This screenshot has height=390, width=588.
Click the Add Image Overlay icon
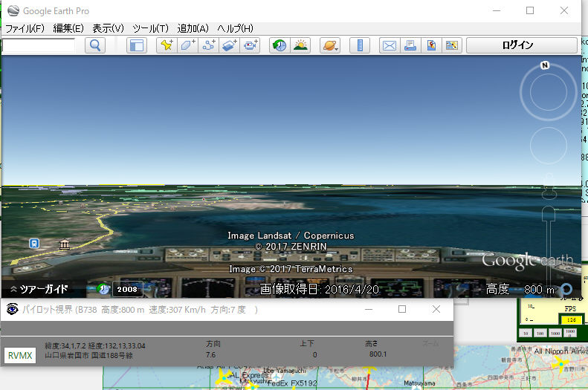pos(230,45)
